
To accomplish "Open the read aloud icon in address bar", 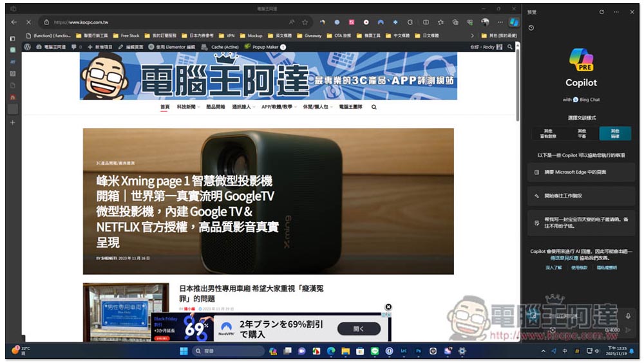I will [291, 22].
